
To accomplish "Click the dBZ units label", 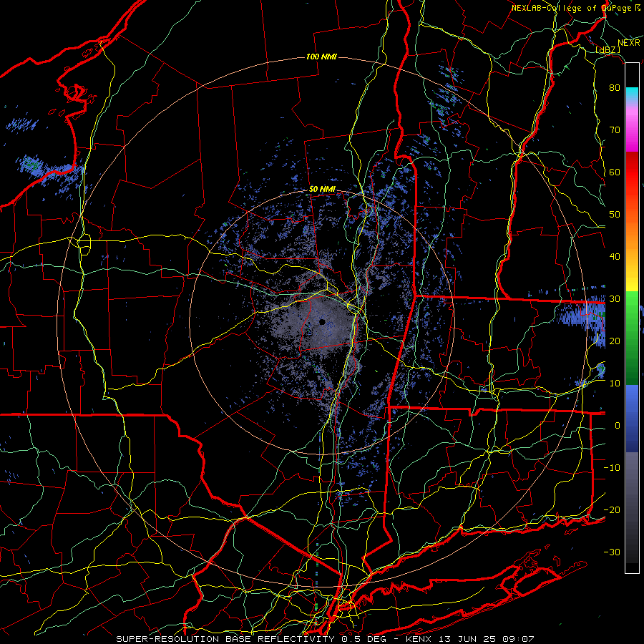I will pos(608,50).
